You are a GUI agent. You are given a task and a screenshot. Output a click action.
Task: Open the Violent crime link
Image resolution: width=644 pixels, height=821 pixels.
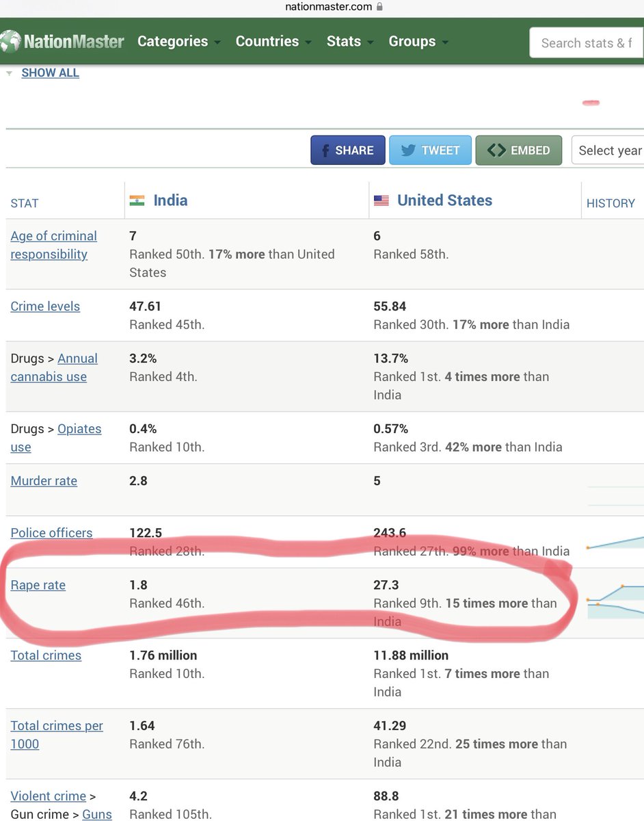coord(49,796)
